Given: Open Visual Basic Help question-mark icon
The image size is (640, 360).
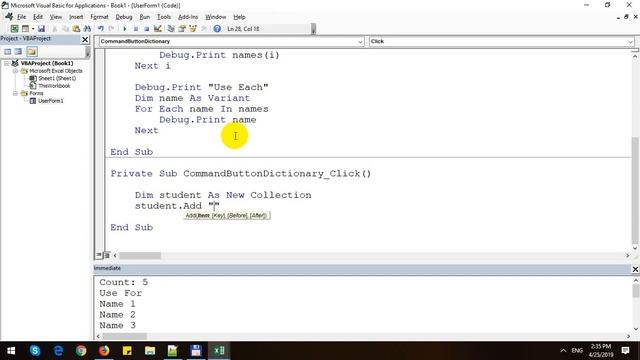Looking at the screenshot, I should click(217, 29).
